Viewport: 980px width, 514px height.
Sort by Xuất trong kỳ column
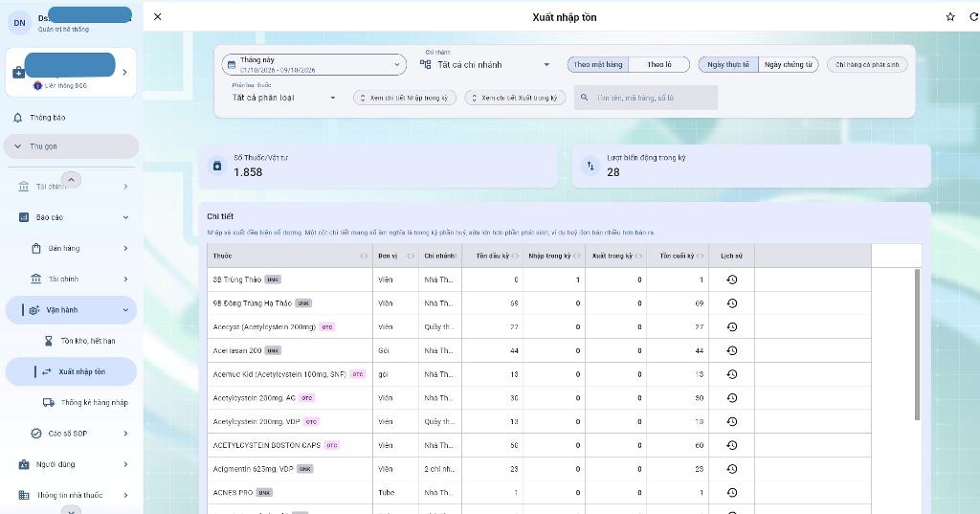615,256
